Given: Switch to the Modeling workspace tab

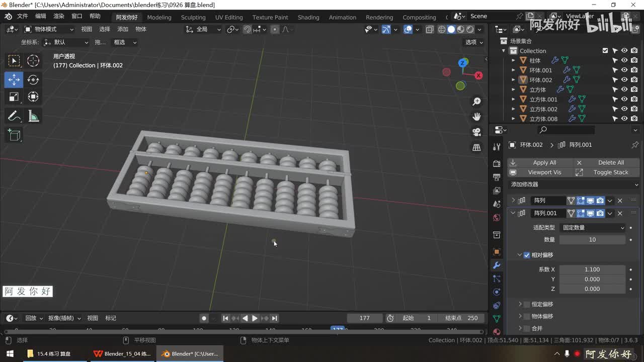Looking at the screenshot, I should (x=159, y=17).
